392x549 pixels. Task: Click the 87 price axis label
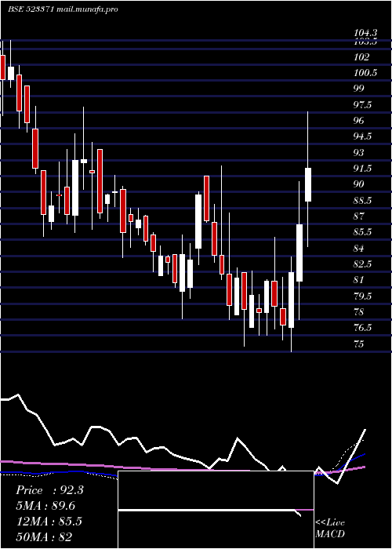pyautogui.click(x=359, y=216)
